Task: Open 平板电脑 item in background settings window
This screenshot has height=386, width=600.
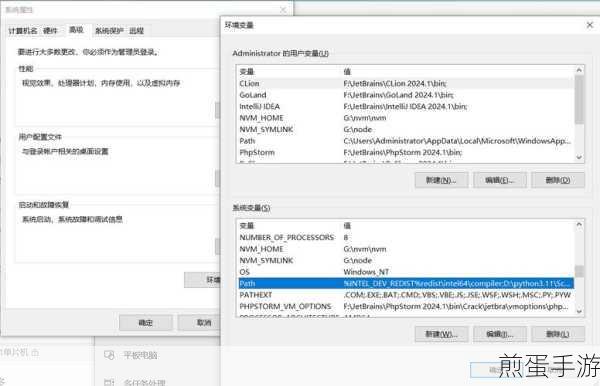Action: (x=131, y=355)
